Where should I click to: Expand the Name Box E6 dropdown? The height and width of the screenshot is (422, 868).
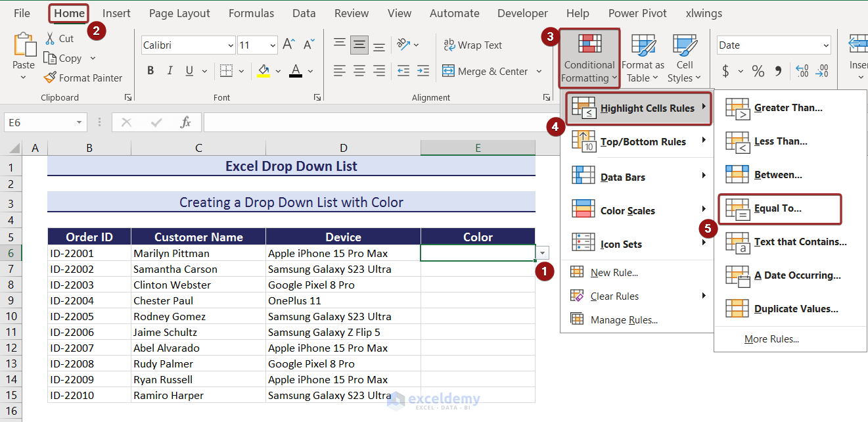80,122
